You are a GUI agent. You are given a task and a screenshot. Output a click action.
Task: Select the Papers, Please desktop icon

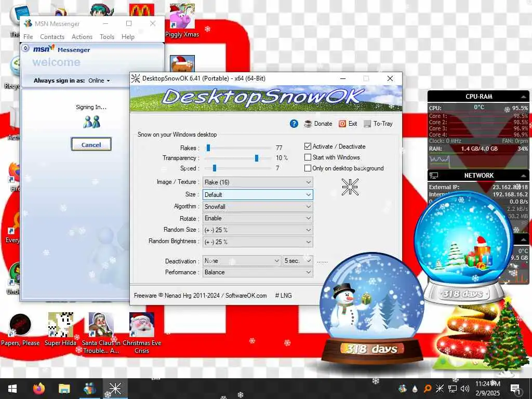(20, 330)
